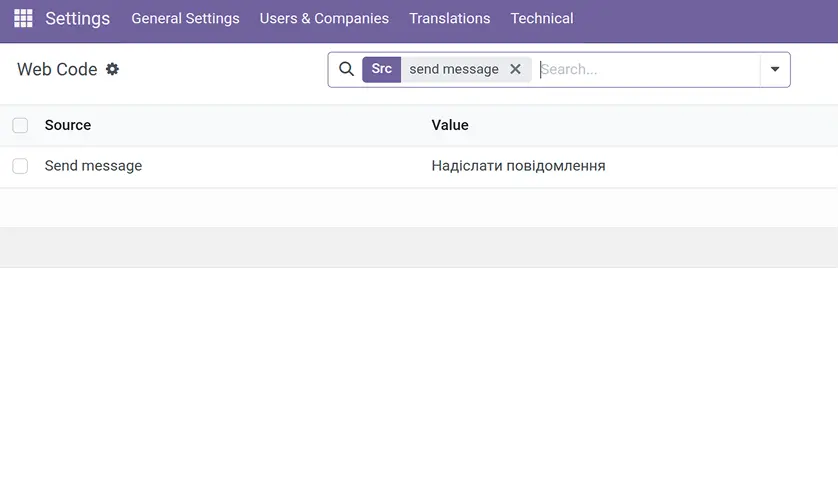Click the magnifying glass search icon

(346, 69)
